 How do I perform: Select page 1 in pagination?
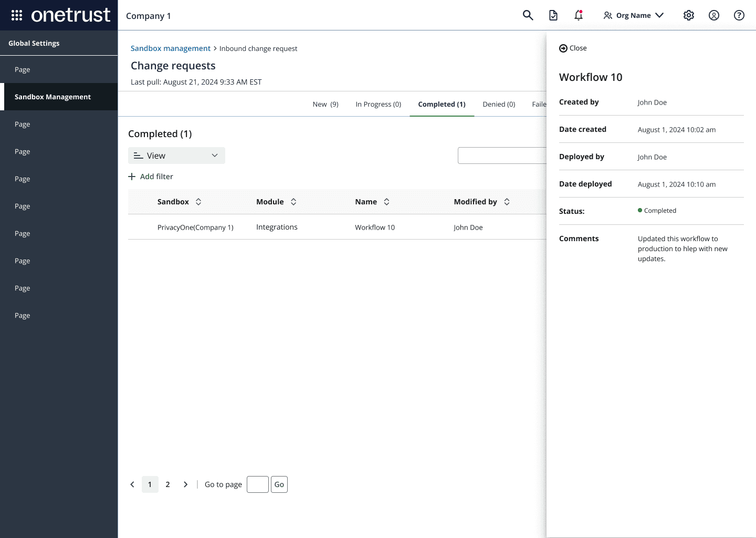pos(150,484)
